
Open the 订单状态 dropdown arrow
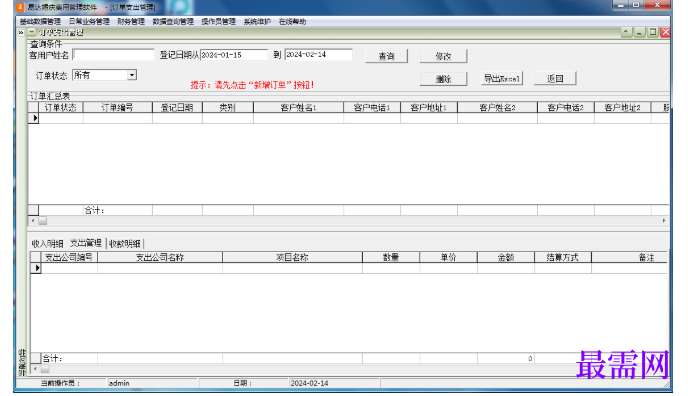132,75
